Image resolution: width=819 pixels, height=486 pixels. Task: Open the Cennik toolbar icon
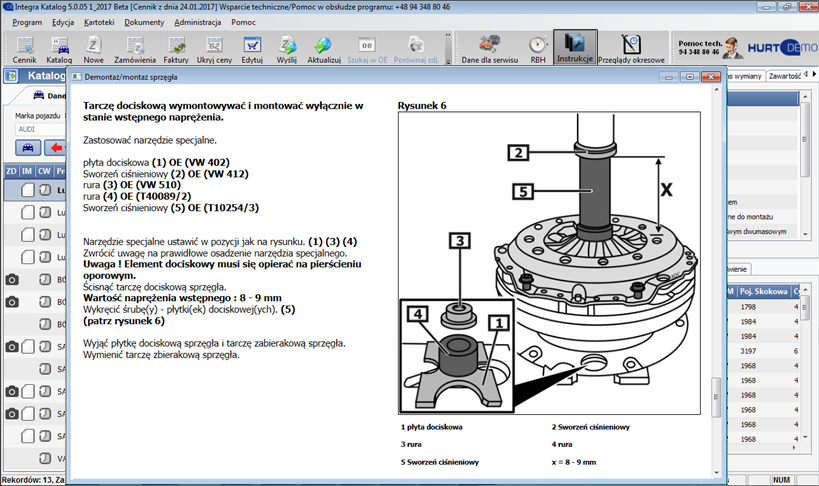[x=24, y=49]
